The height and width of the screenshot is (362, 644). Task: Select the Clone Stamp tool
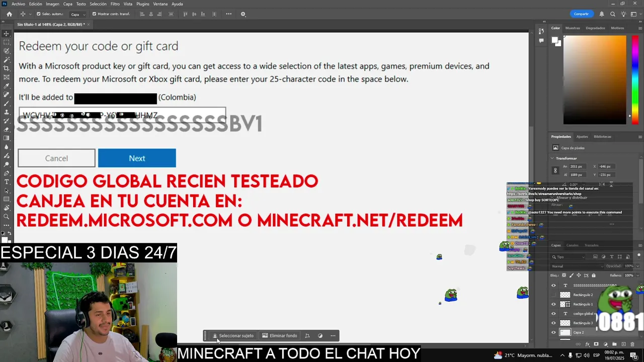[7, 112]
